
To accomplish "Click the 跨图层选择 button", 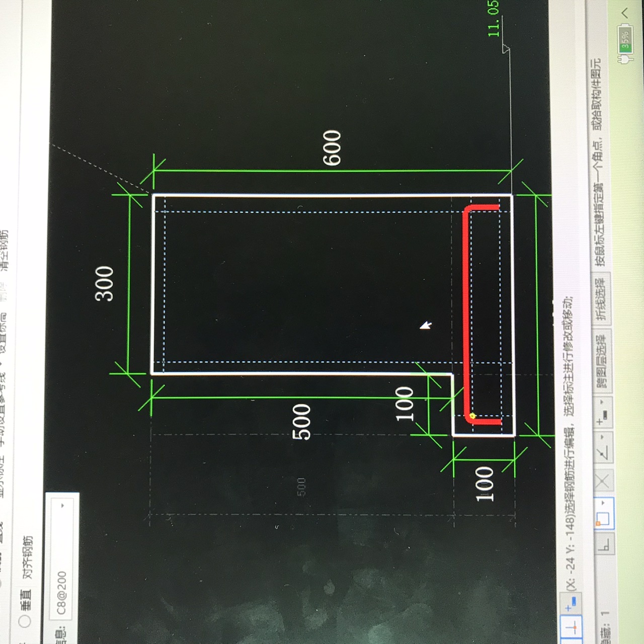I will click(602, 360).
